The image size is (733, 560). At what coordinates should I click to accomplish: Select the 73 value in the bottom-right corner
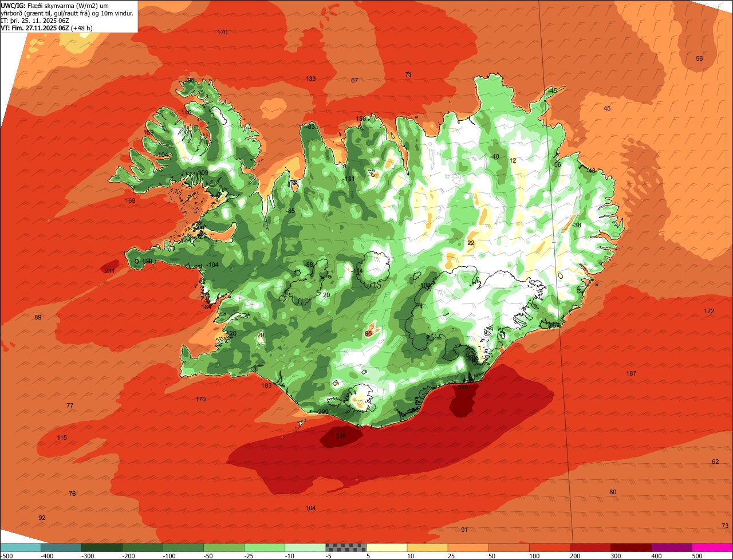pyautogui.click(x=725, y=526)
